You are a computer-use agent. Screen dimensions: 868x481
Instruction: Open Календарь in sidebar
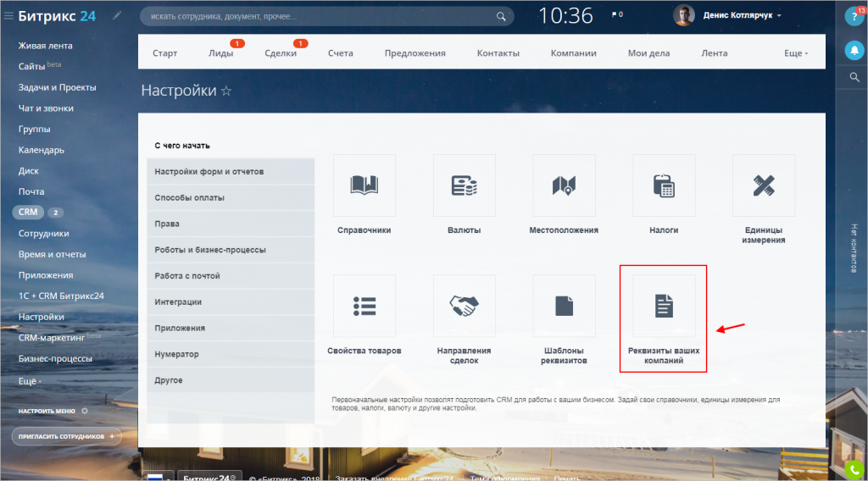pyautogui.click(x=41, y=150)
